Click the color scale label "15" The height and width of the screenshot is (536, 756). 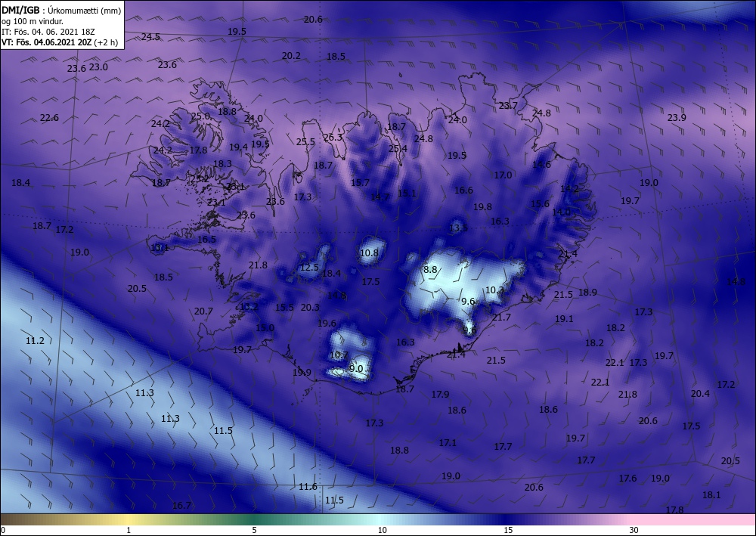[x=508, y=530]
